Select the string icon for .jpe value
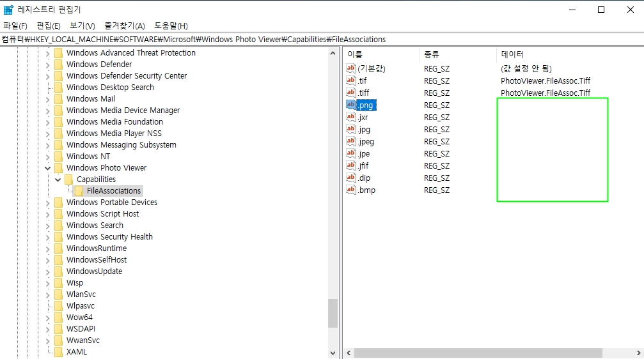This screenshot has width=644, height=359. [350, 153]
